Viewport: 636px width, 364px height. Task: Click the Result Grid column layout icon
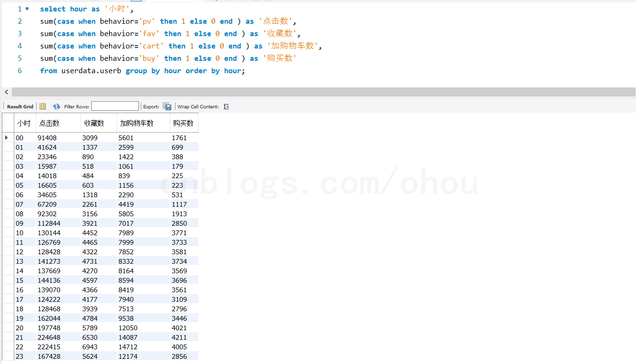point(43,106)
